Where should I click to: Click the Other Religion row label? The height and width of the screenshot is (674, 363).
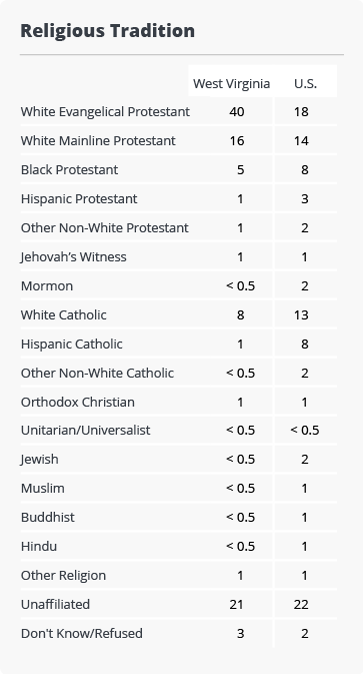[63, 576]
